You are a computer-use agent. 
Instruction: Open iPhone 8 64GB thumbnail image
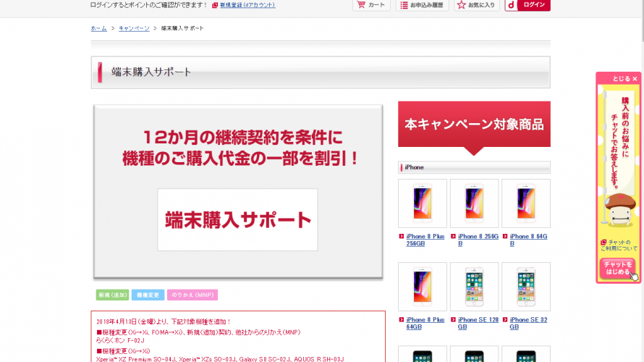tap(526, 203)
